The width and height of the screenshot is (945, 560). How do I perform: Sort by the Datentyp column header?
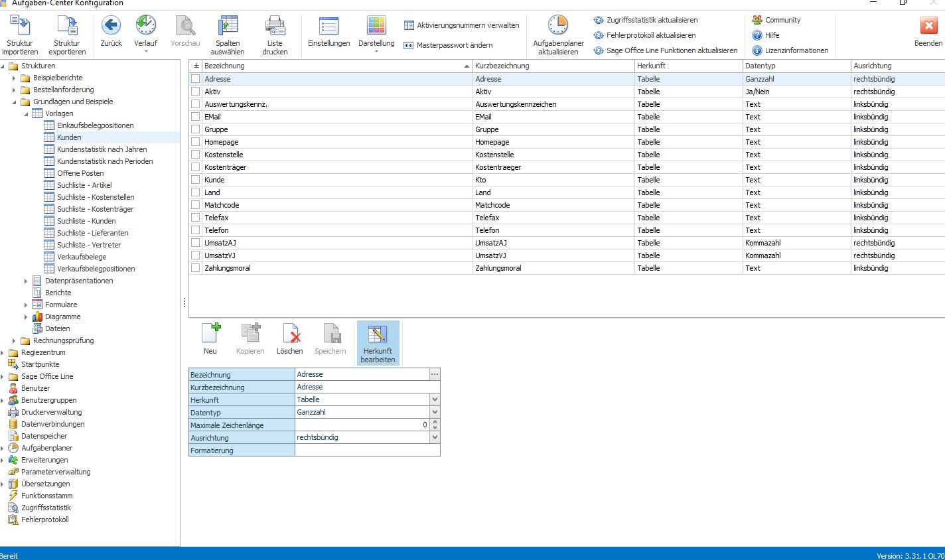796,66
